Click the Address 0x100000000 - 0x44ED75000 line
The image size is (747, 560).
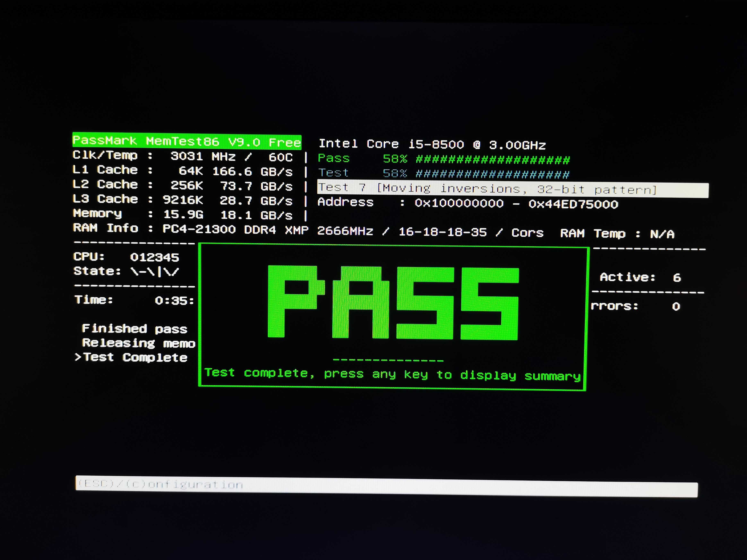pos(468,203)
